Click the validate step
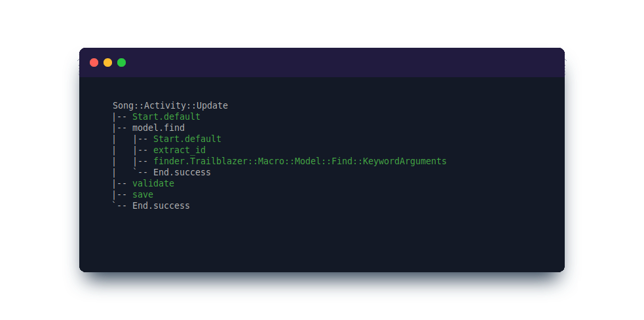 [x=153, y=183]
